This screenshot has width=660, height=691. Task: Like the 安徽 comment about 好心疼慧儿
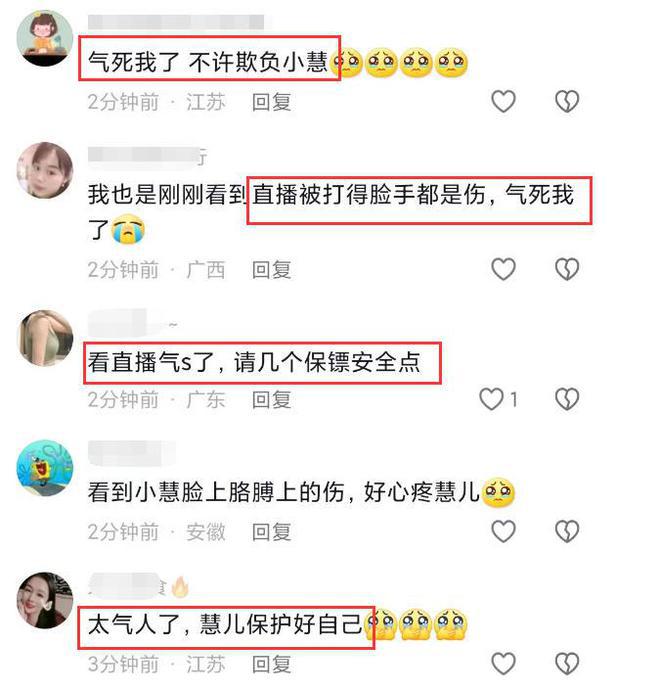coord(503,531)
